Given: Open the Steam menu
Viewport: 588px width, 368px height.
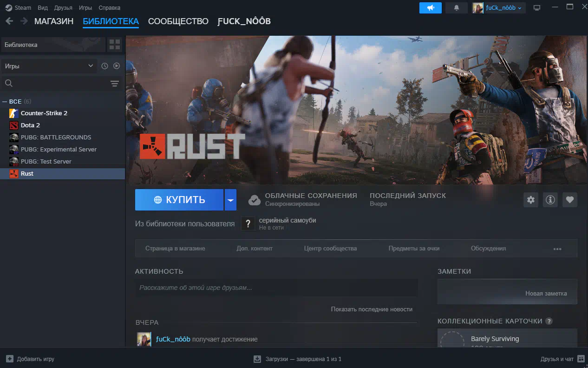Looking at the screenshot, I should click(x=23, y=8).
